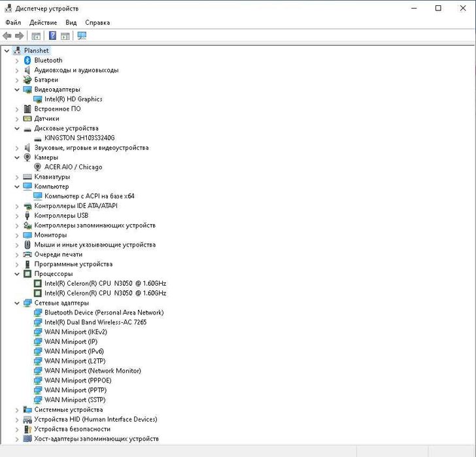Viewport: 476px width, 457px height.
Task: Select the first Intel Celeron N3050 processor
Action: (105, 284)
